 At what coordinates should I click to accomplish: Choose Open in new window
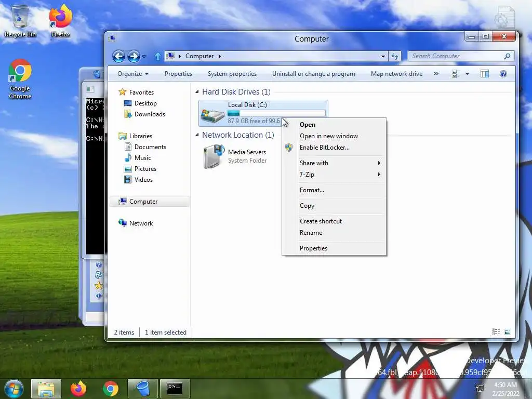click(x=334, y=136)
